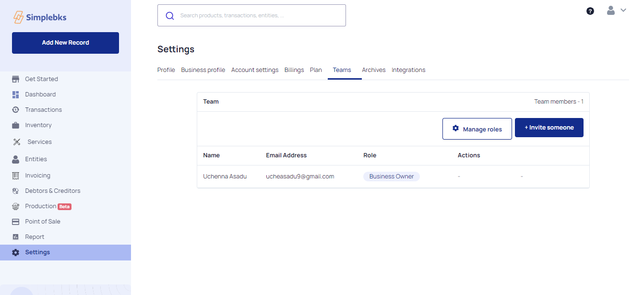
Task: Click the Invoicing receipt icon
Action: coord(16,176)
